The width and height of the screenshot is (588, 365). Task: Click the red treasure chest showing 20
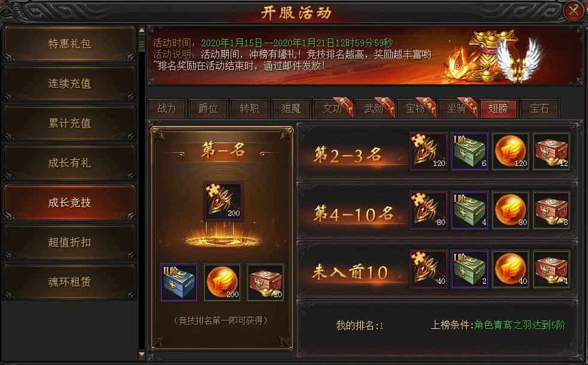point(265,283)
